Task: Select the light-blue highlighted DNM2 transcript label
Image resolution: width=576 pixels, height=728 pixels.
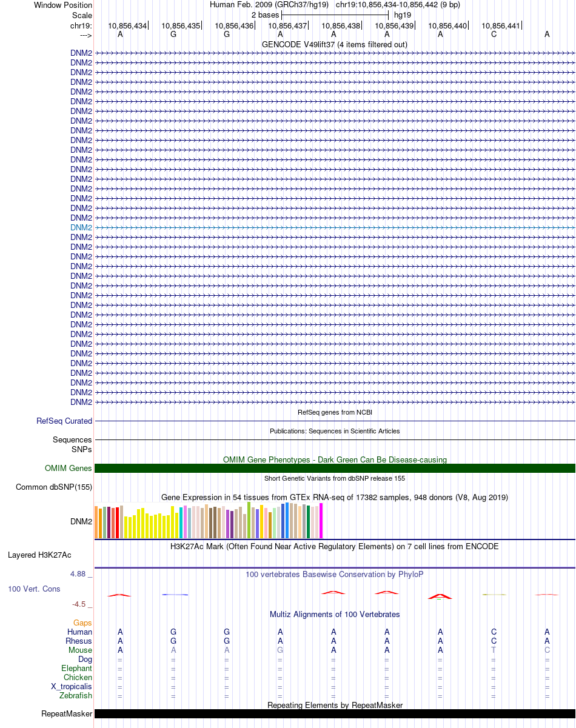Action: point(81,227)
